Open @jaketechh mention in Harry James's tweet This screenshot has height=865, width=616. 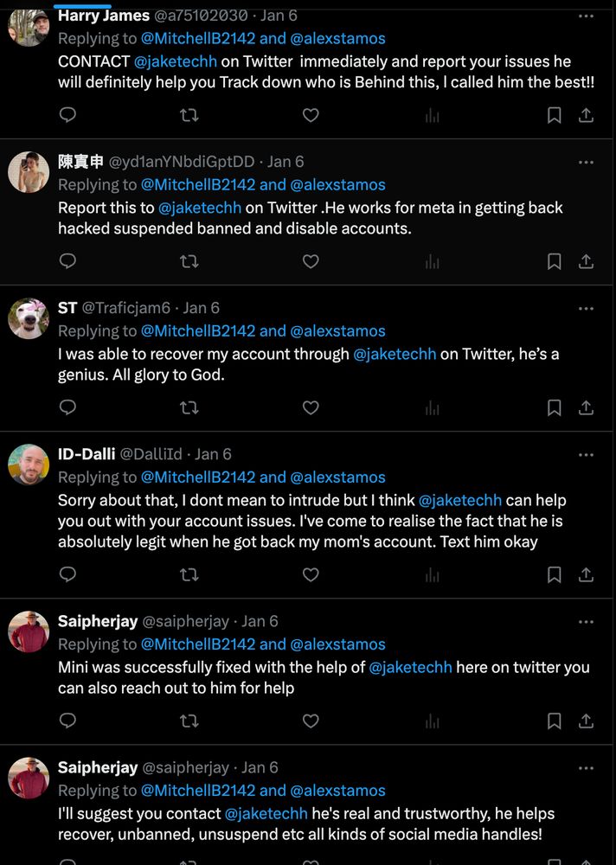point(176,61)
